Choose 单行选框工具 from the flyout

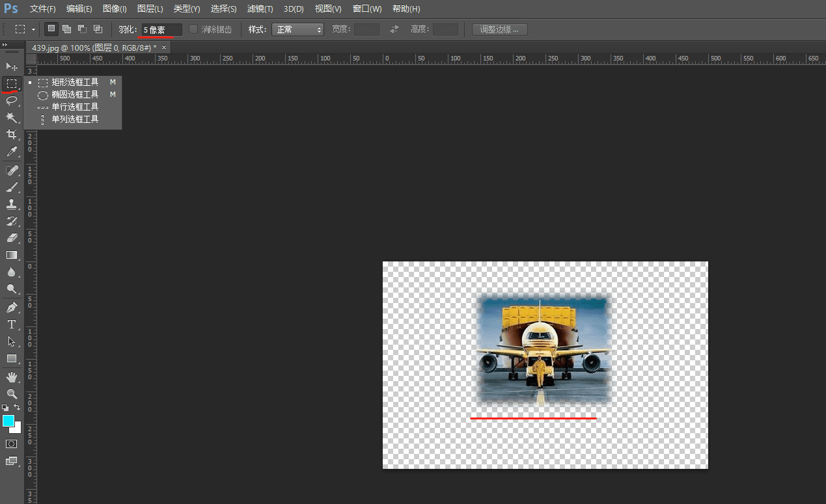coord(73,107)
